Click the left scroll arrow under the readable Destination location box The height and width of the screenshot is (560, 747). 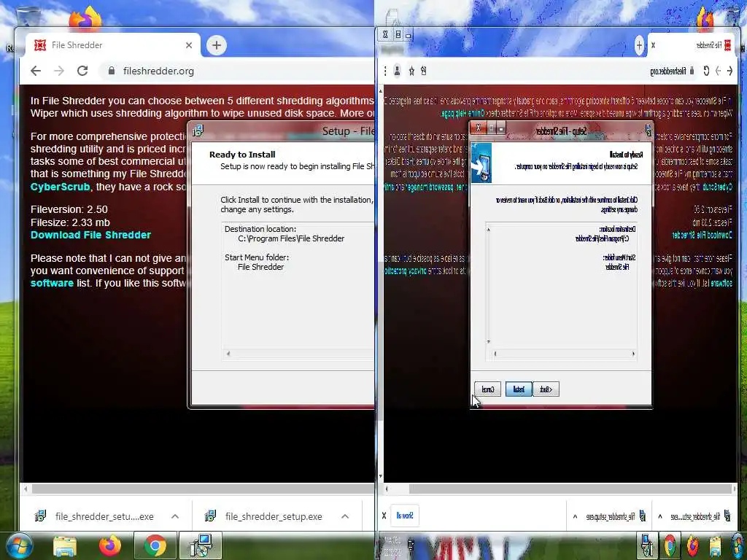[228, 354]
